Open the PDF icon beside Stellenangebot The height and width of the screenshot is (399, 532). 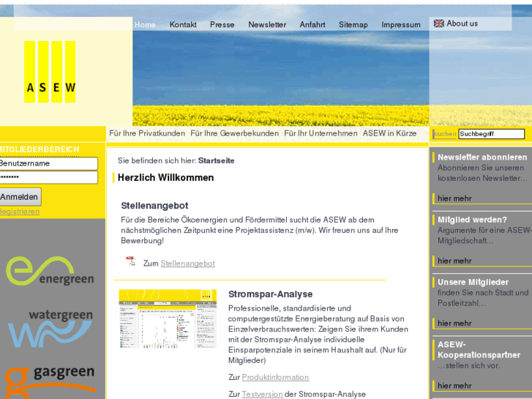[131, 261]
